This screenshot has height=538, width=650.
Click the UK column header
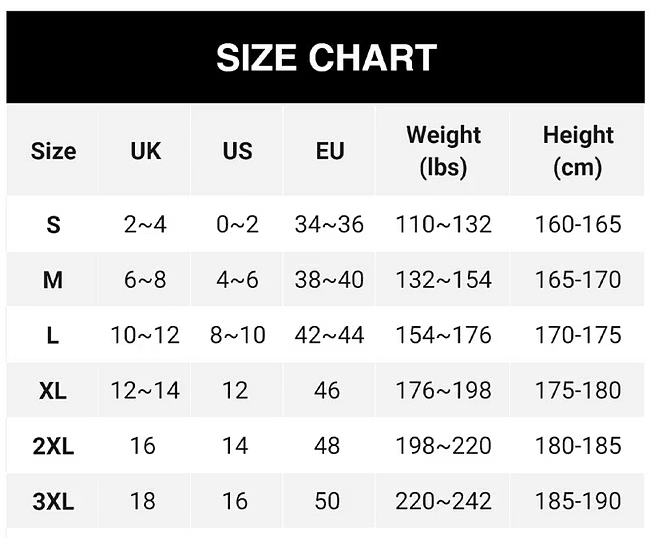[x=145, y=151]
